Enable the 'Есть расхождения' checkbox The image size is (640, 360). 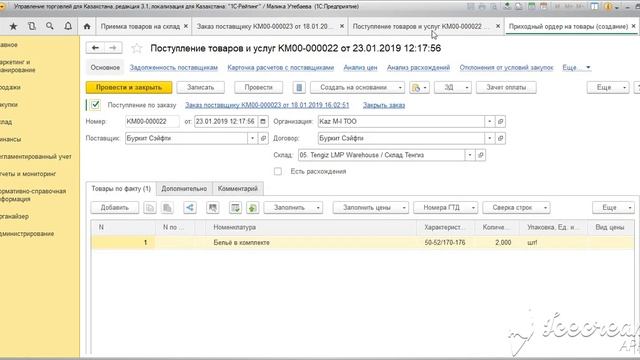[278, 171]
